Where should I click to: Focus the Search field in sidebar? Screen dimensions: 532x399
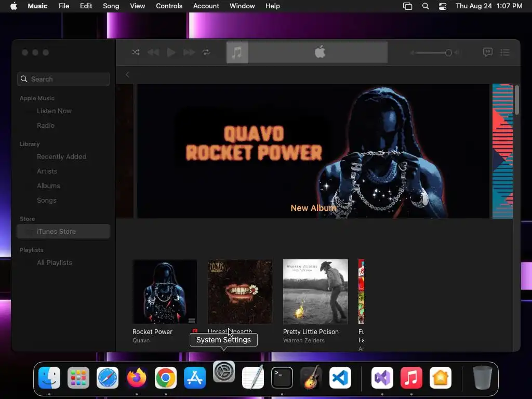click(63, 79)
